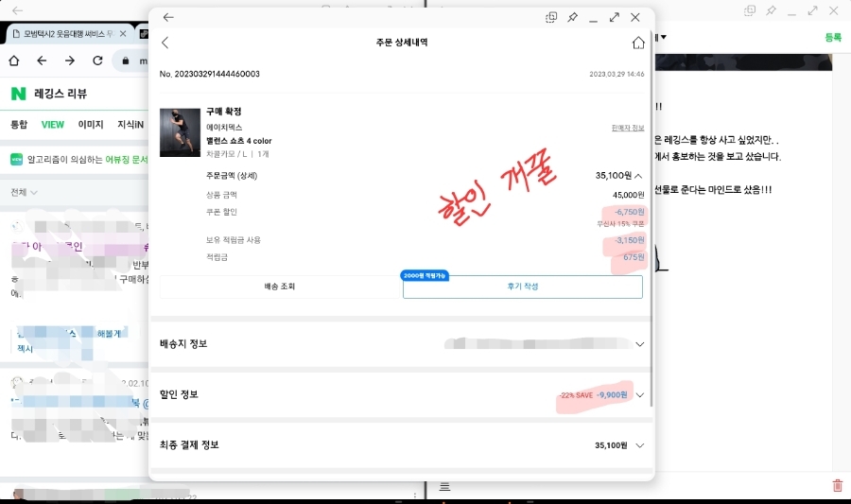Click the 2023.03.29 14:46 order timestamp
The image size is (851, 504).
tap(617, 75)
